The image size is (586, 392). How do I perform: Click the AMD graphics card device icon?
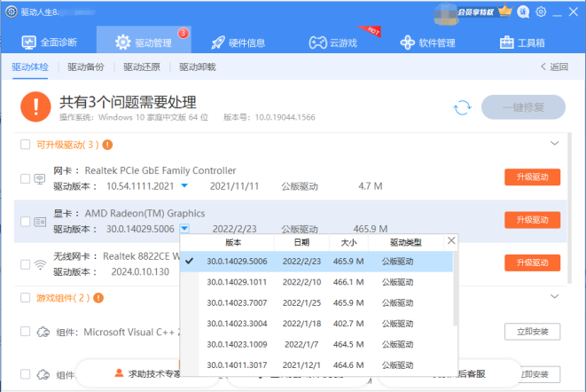coord(40,222)
